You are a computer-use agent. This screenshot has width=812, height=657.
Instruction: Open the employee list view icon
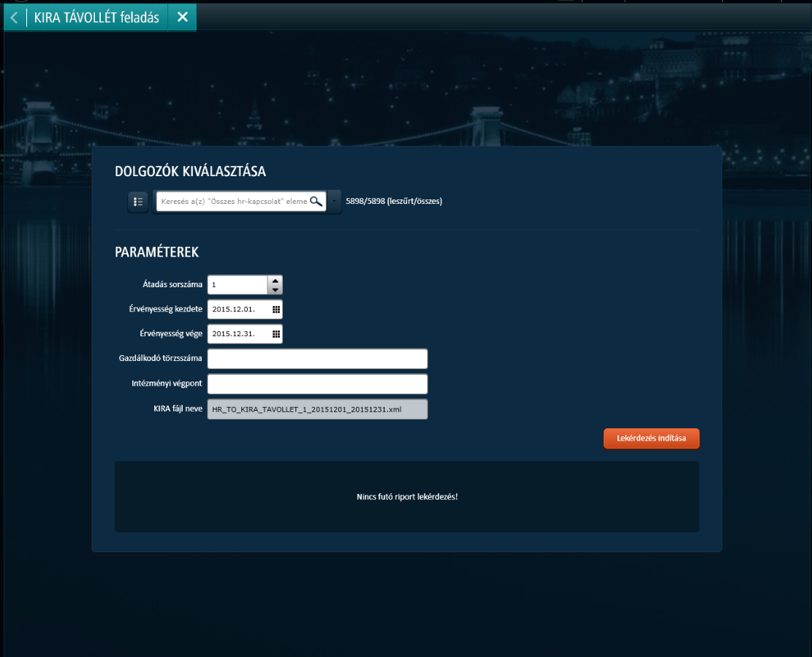[x=137, y=202]
